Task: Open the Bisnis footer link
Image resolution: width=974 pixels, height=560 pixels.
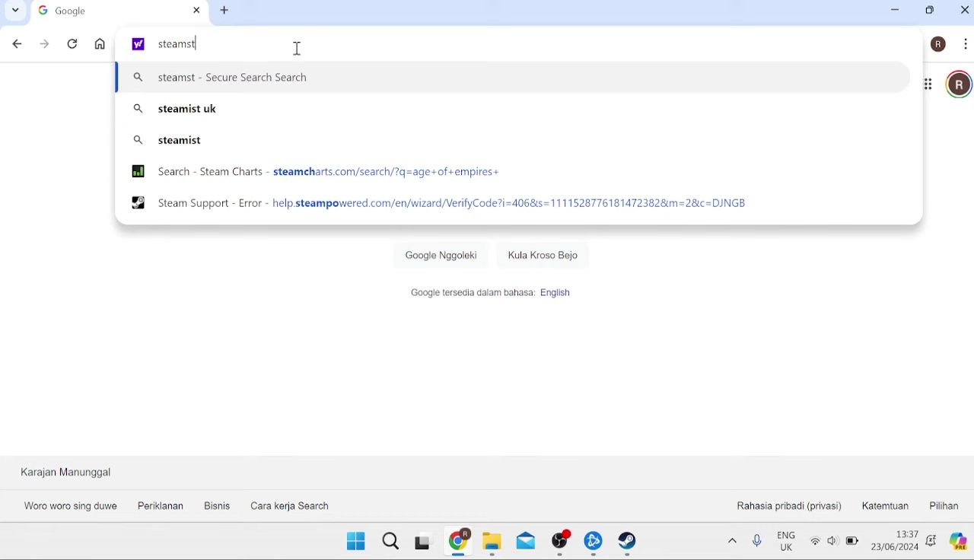Action: 217,506
